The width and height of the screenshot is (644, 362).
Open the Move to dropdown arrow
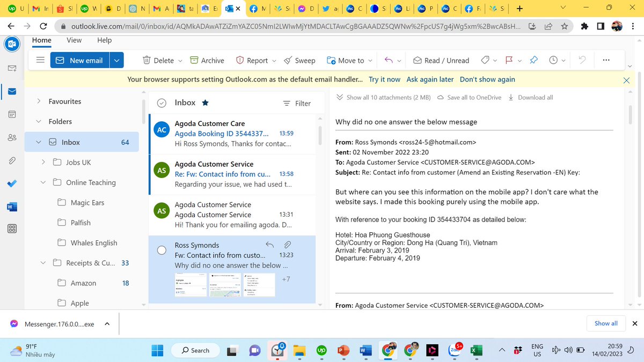point(371,61)
